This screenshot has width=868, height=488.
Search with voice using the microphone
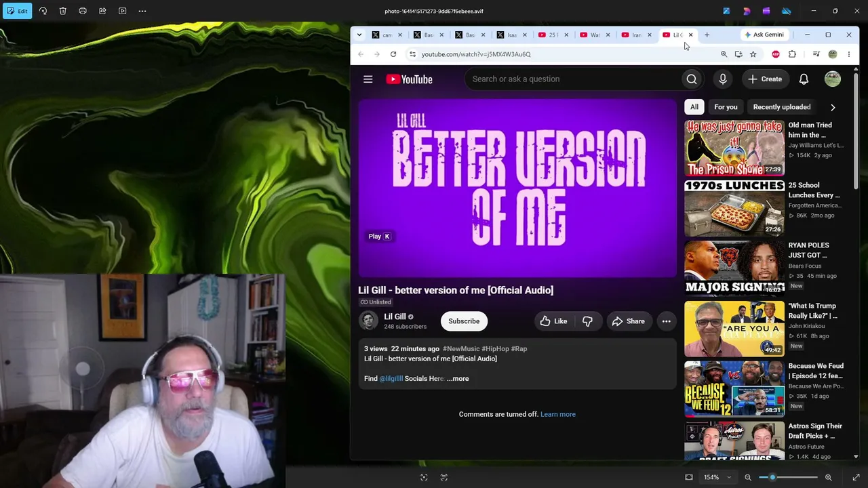(x=723, y=79)
